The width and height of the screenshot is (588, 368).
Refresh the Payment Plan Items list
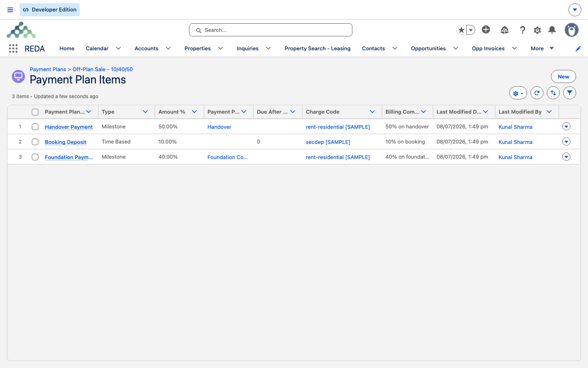[x=537, y=93]
